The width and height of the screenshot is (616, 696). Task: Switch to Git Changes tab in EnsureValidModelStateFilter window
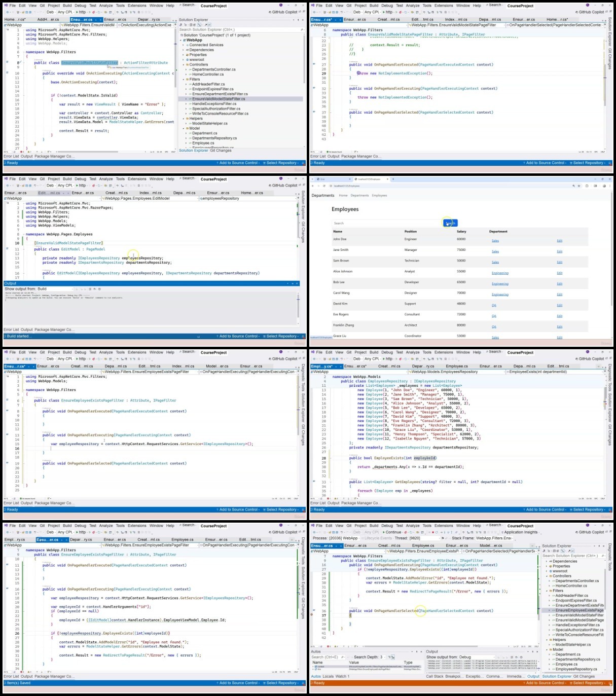coord(221,151)
